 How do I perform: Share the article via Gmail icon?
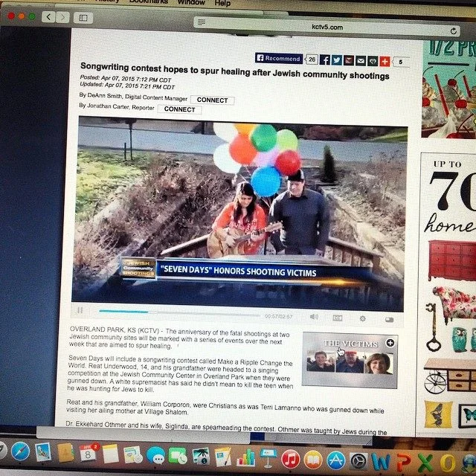point(348,61)
